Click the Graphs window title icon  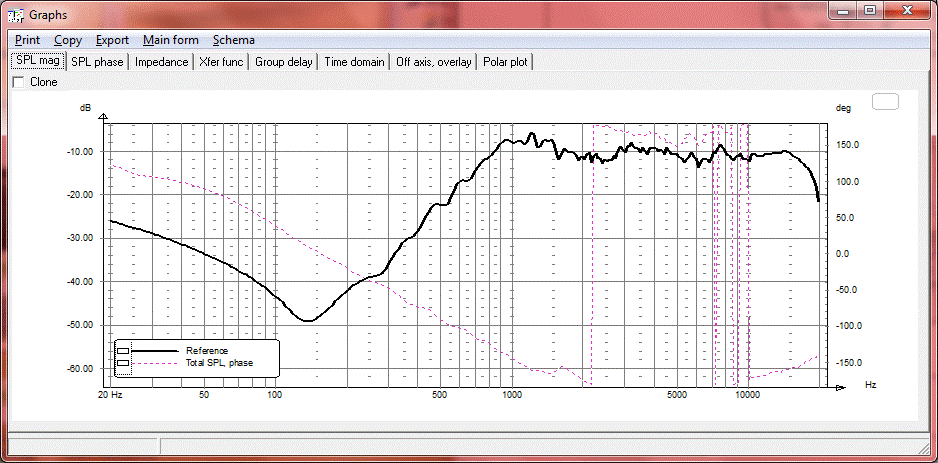15,15
